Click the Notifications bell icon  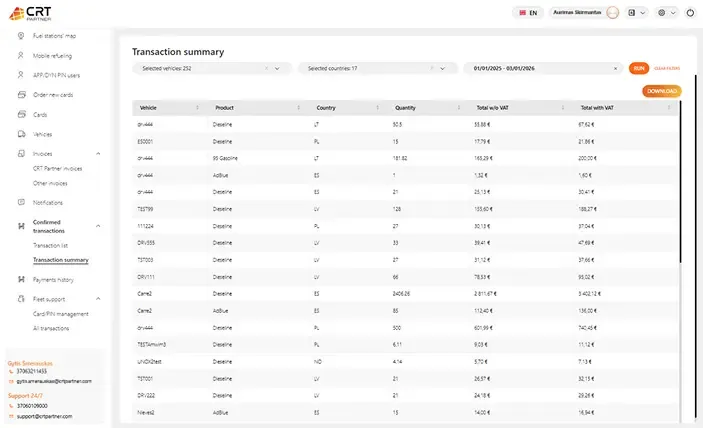[x=20, y=202]
